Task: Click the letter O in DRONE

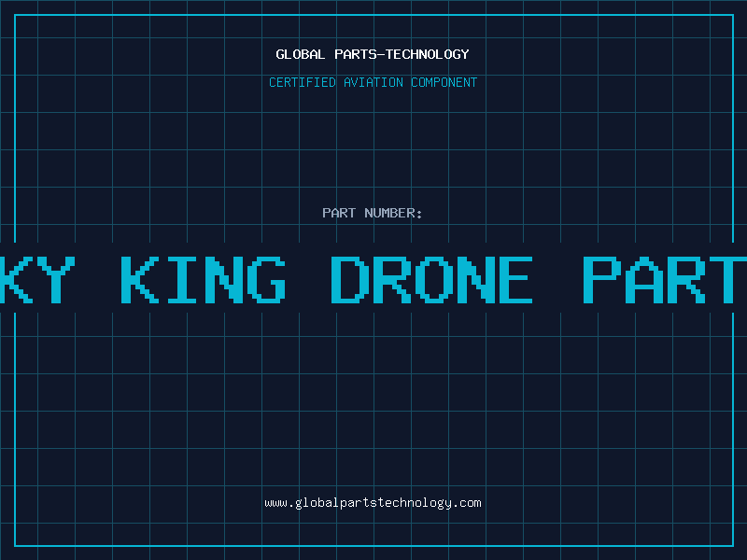Action: tap(431, 279)
